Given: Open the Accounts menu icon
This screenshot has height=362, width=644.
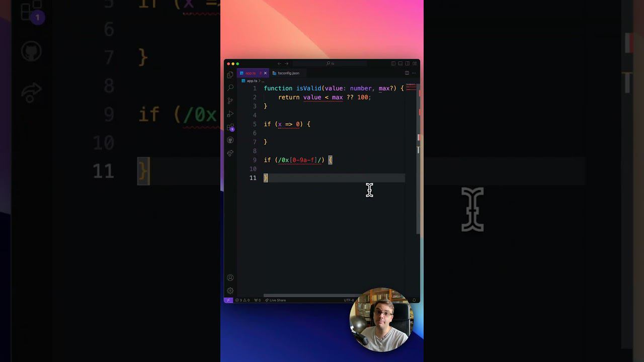Looking at the screenshot, I should click(x=230, y=278).
